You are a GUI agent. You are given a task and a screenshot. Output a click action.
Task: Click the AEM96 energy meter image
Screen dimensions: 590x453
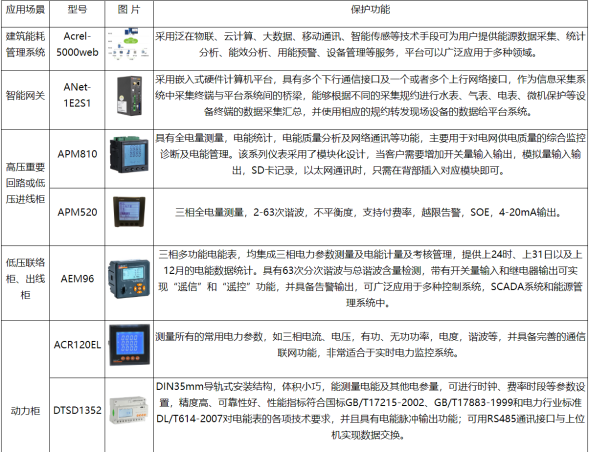(129, 279)
